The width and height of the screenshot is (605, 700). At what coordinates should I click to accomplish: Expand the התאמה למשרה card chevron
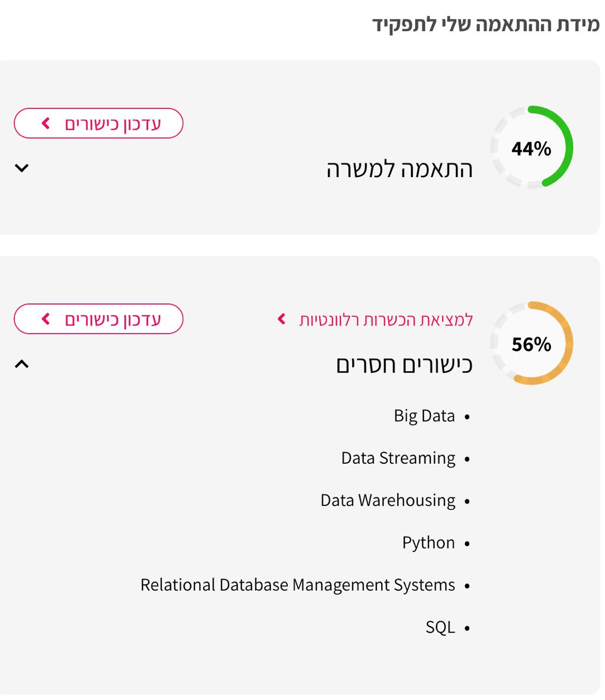tap(21, 168)
